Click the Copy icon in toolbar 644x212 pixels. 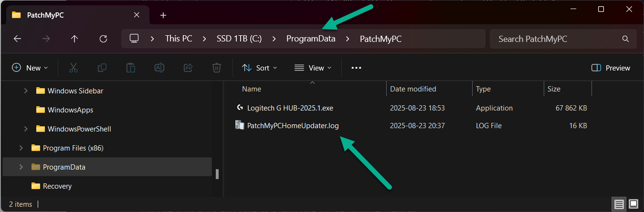[102, 68]
